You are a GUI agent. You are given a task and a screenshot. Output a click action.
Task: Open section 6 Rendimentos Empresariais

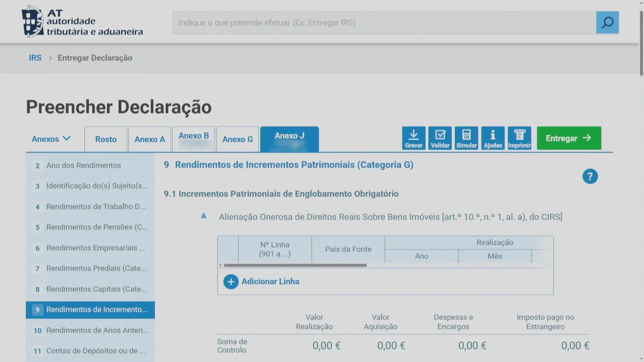coord(90,248)
